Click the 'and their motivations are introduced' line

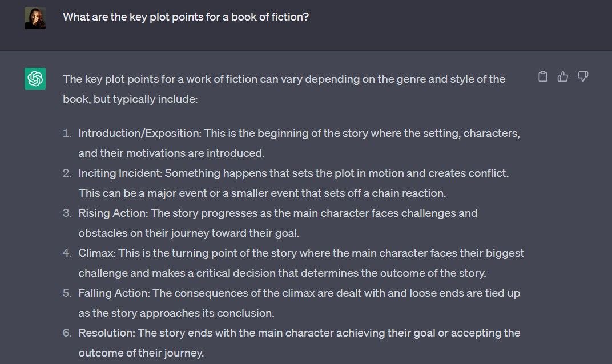[x=171, y=153]
